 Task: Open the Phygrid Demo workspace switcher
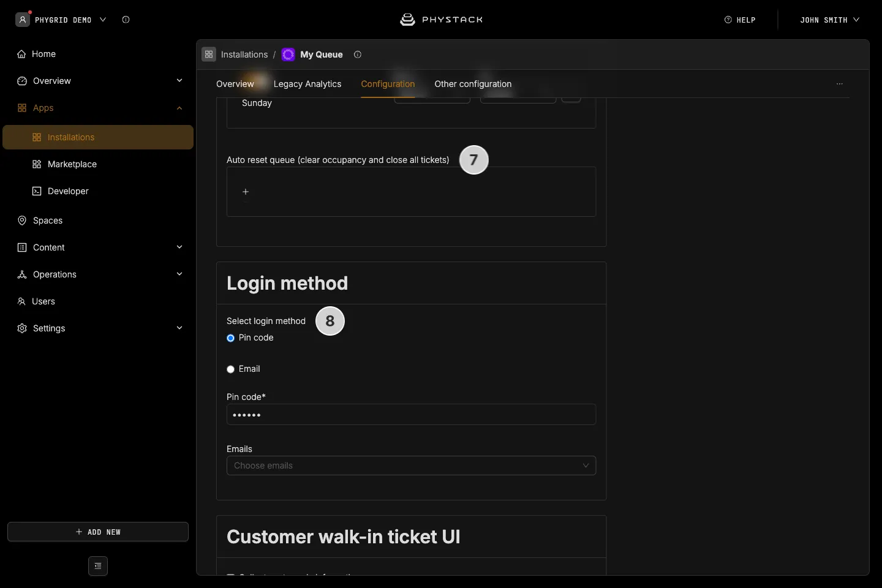61,20
